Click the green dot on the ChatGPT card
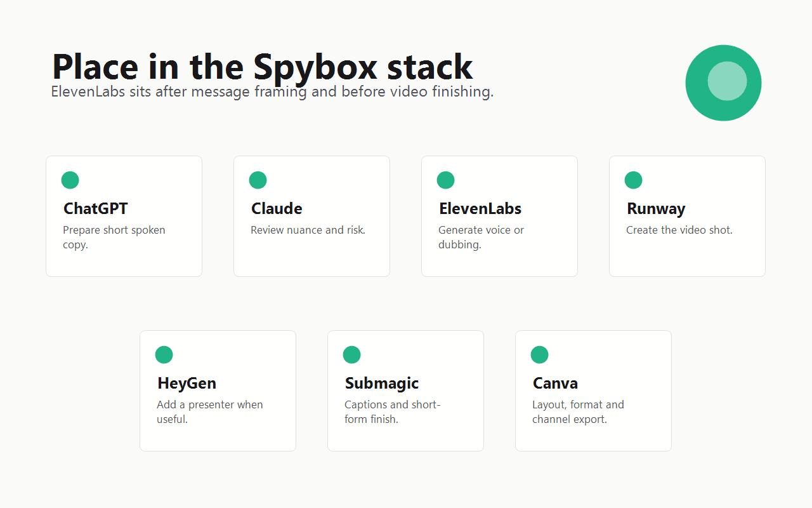The image size is (812, 508). (x=70, y=180)
